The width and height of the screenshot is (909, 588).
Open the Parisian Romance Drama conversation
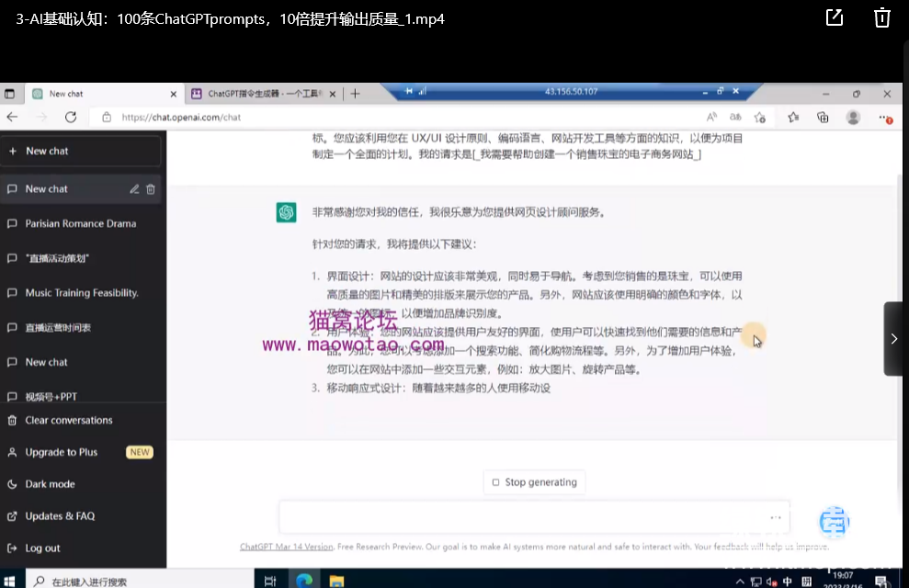[x=81, y=223]
